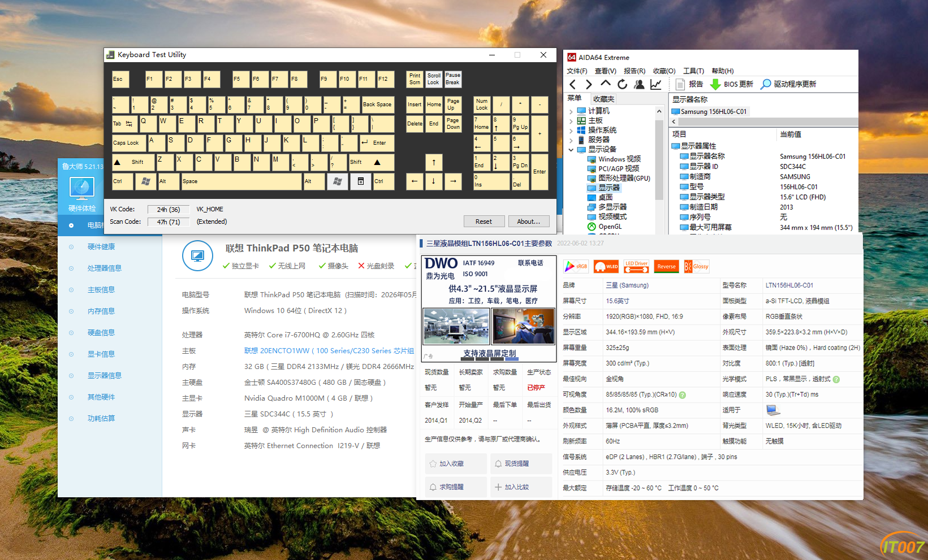Screen dimensions: 928x560
Task: Expand the 服务器 tree node
Action: tap(571, 140)
